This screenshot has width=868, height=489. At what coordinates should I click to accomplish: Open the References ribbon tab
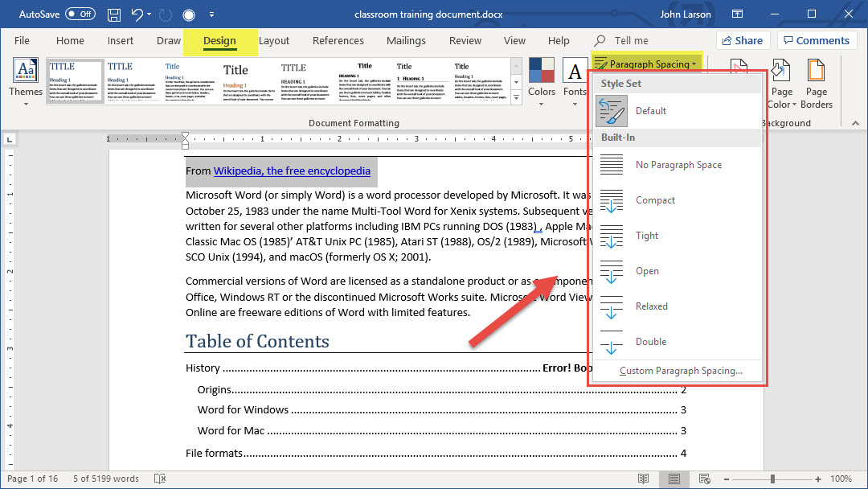(338, 41)
